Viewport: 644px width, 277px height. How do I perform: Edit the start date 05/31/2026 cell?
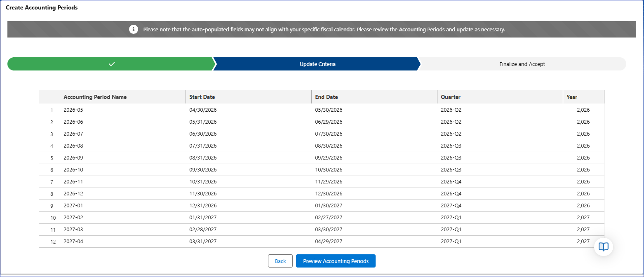[x=203, y=122]
